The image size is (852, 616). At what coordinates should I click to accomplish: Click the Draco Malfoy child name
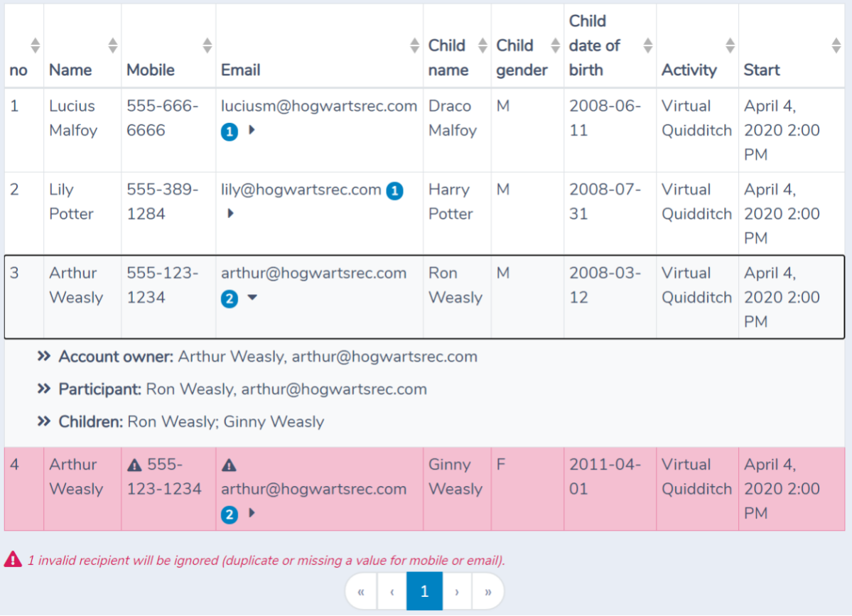click(453, 119)
